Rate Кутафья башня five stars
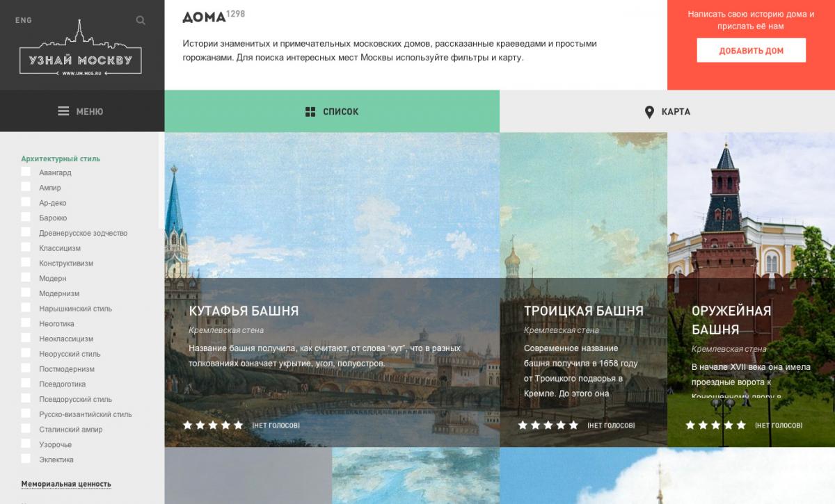835x504 pixels. [239, 425]
